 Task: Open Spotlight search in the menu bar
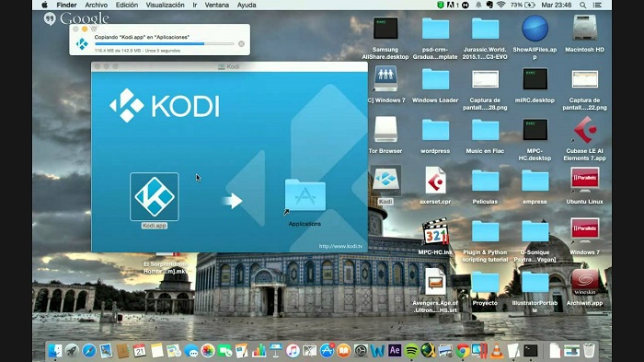[x=582, y=5]
